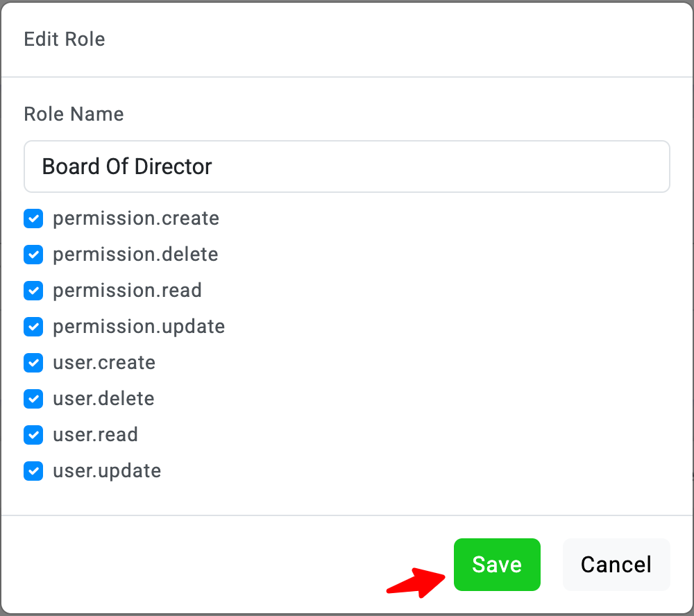The image size is (694, 616).
Task: Uncheck the permission.create checkbox
Action: click(x=33, y=219)
